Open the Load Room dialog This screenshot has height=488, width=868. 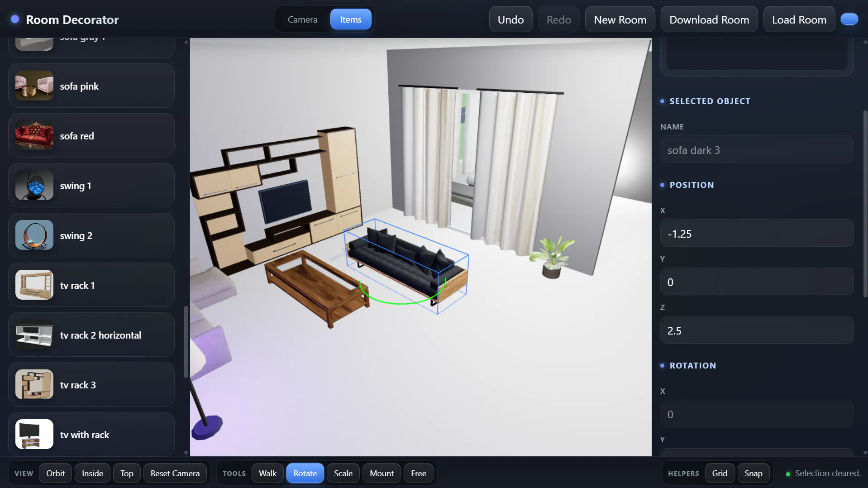799,19
